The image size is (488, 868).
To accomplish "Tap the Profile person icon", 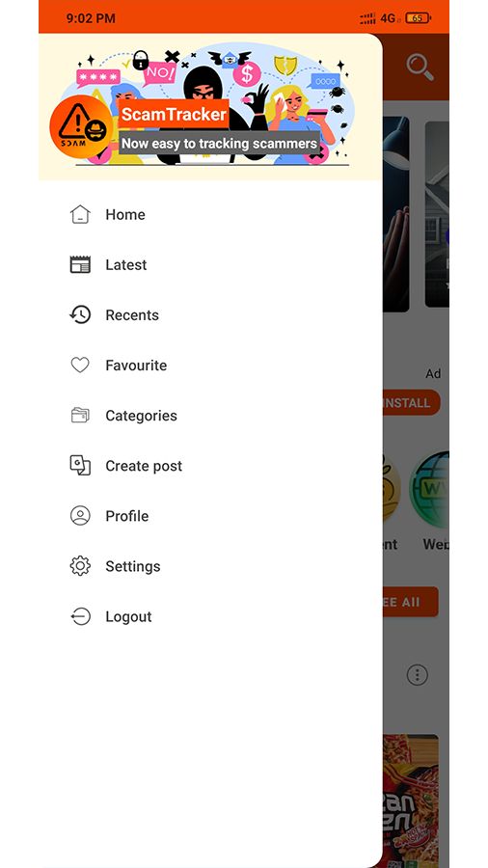I will 80,516.
